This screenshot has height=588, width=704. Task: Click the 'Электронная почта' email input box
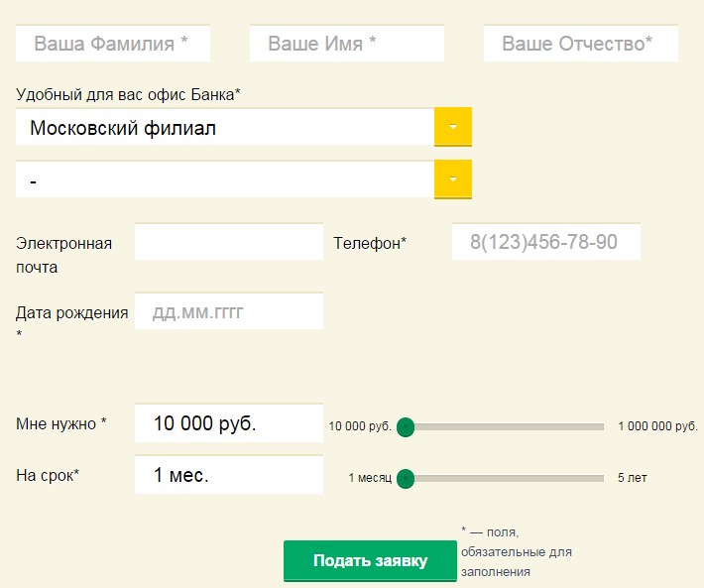(229, 242)
